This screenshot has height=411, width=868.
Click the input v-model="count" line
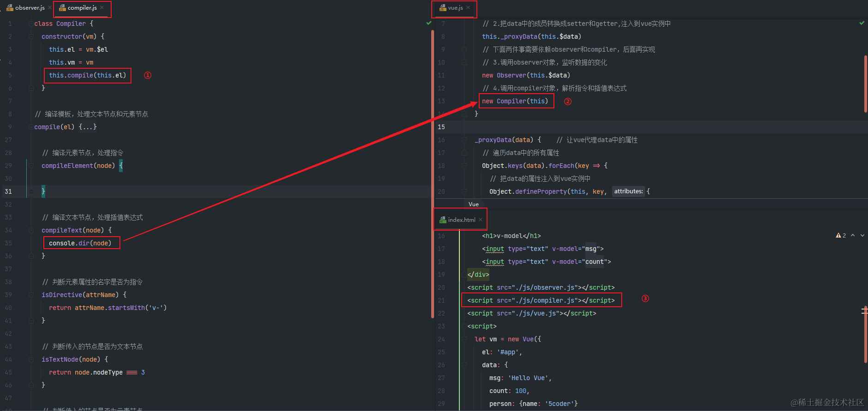pos(547,262)
